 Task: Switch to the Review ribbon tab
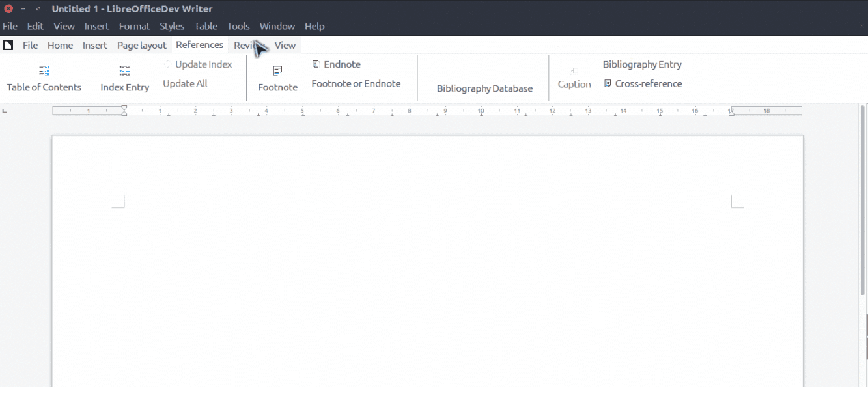coord(249,45)
